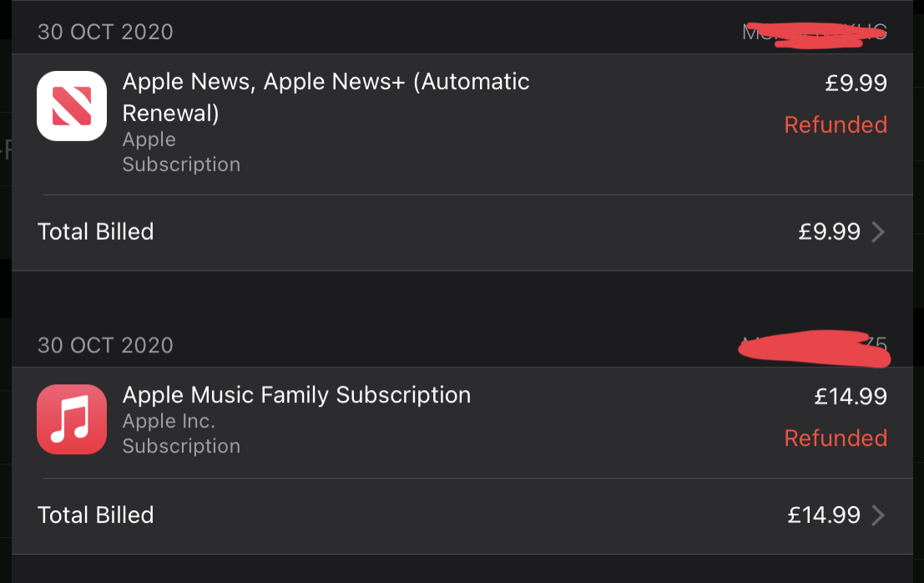Open Apple Music £14.99 Total Billed chevron
The height and width of the screenshot is (583, 924).
click(x=878, y=515)
